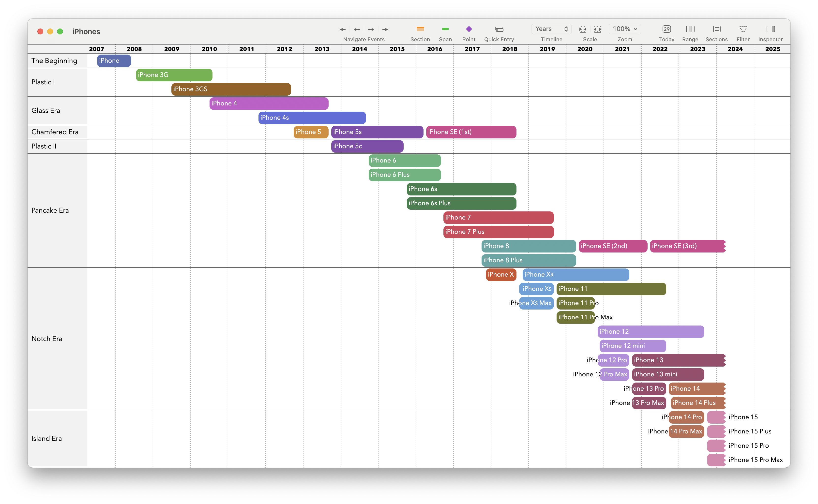Select the iPhone 14 Plus span
The image size is (818, 504).
[698, 403]
